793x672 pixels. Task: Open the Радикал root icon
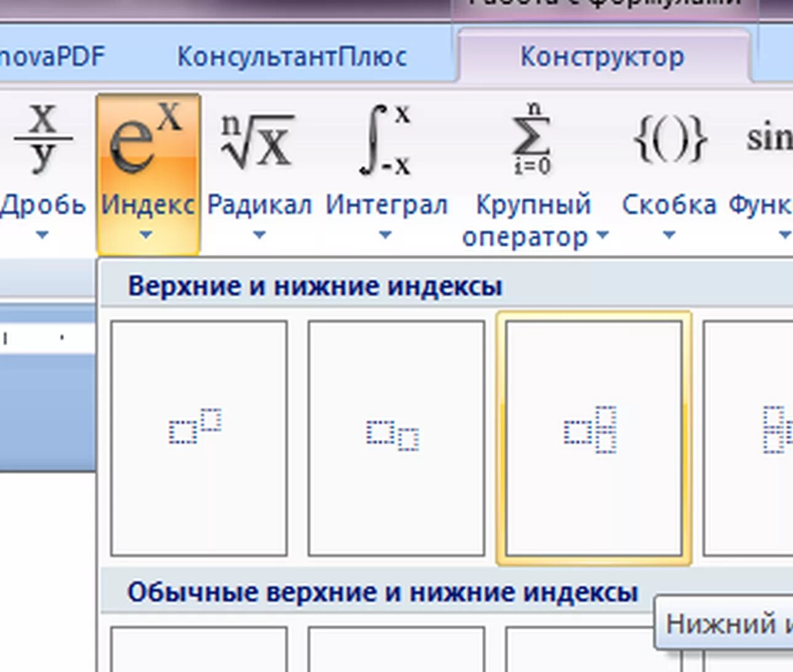coord(257,140)
